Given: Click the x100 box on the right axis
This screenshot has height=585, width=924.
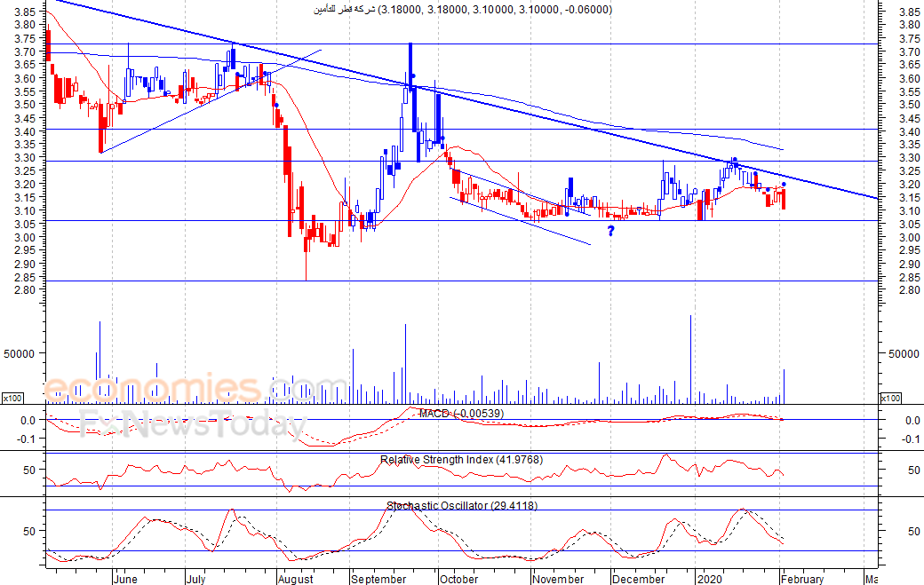Looking at the screenshot, I should click(890, 399).
